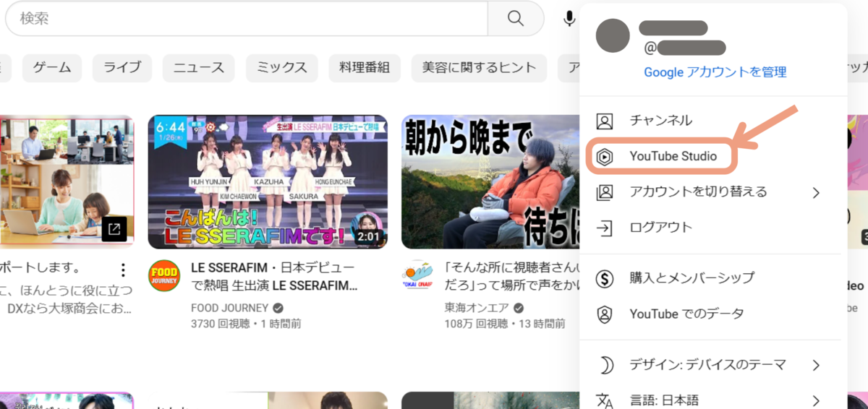Image resolution: width=868 pixels, height=409 pixels.
Task: Select the ライブ filter chip
Action: [x=122, y=68]
